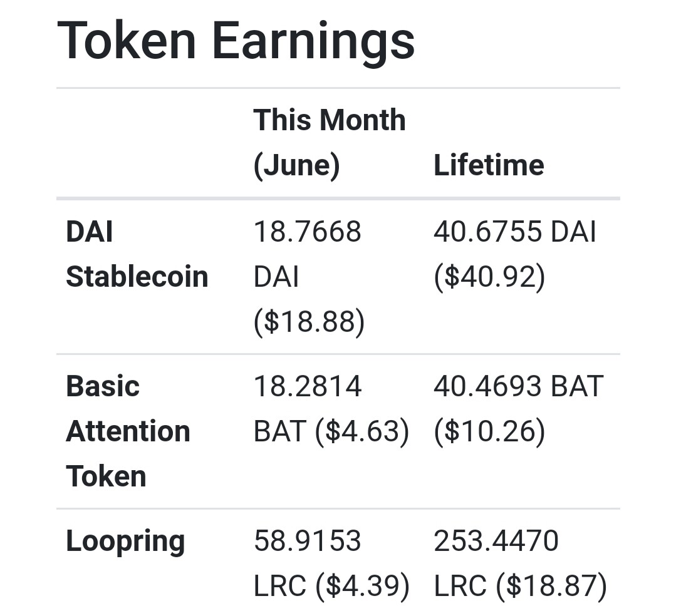Click the word Attention in second row
676x616 pixels.
click(x=128, y=431)
